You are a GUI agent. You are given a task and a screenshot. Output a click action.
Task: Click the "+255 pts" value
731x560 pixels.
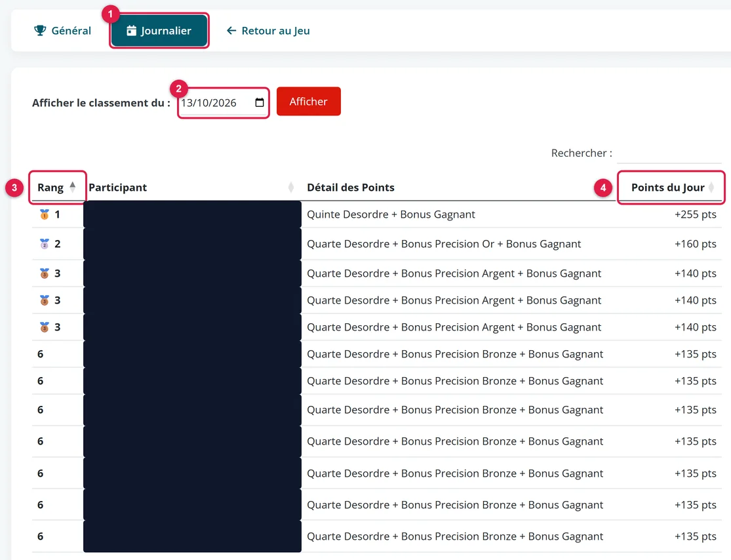coord(695,214)
